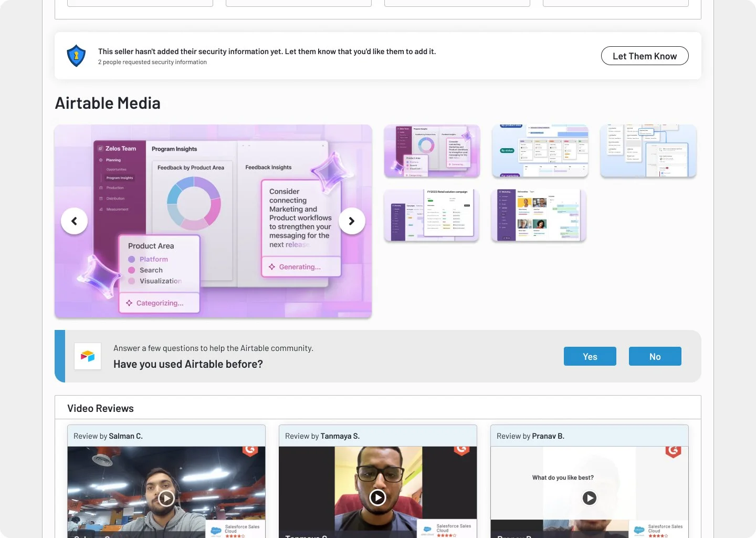The image size is (756, 538).
Task: Answer Yes to using Airtable before
Action: (x=590, y=356)
